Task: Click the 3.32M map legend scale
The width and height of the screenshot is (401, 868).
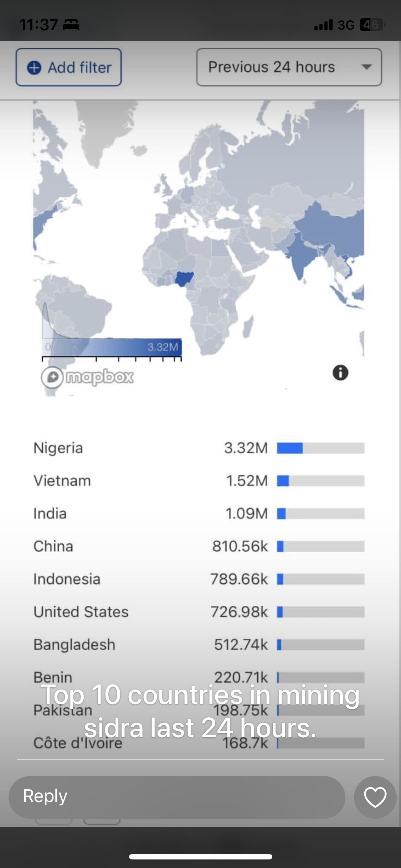Action: point(112,347)
